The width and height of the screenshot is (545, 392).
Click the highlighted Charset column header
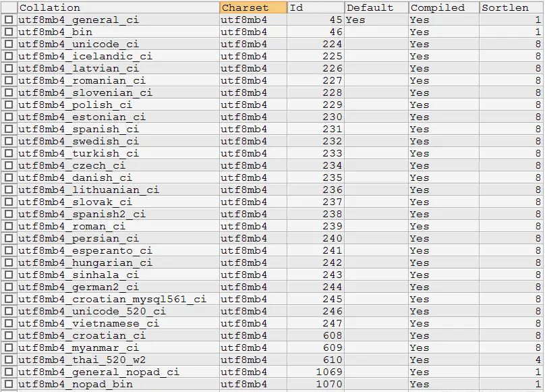click(254, 7)
